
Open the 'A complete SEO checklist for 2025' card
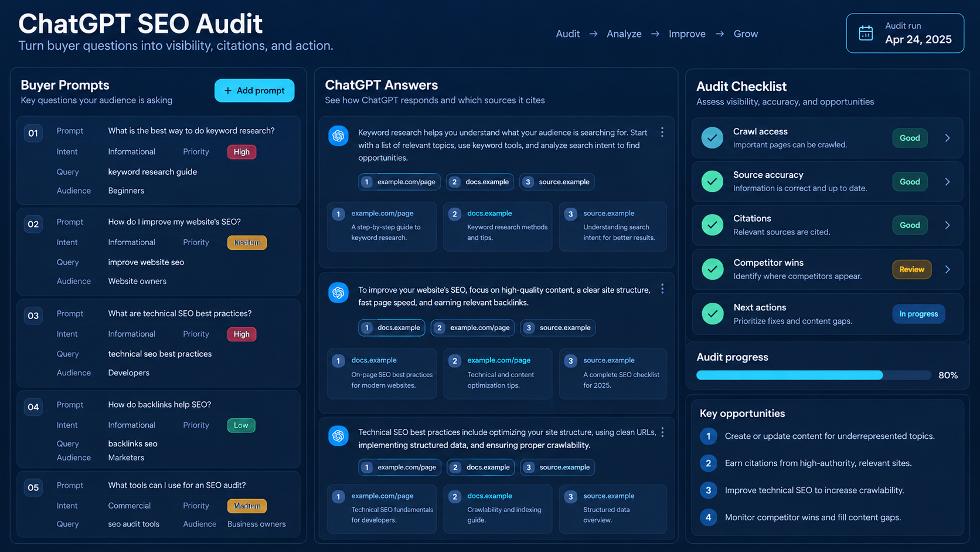(x=613, y=374)
